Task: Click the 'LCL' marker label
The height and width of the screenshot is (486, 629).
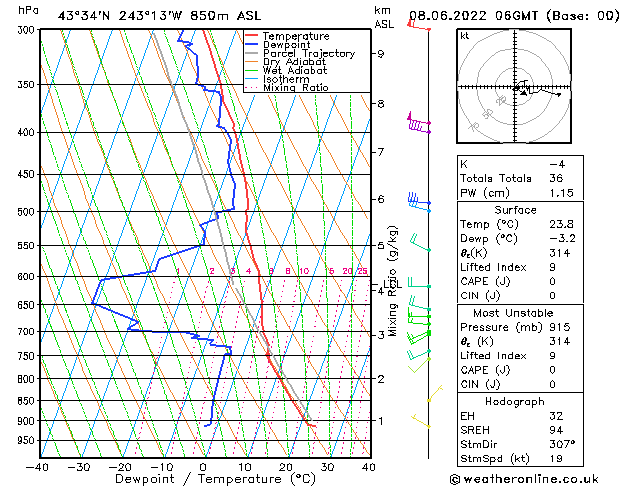Action: click(392, 284)
